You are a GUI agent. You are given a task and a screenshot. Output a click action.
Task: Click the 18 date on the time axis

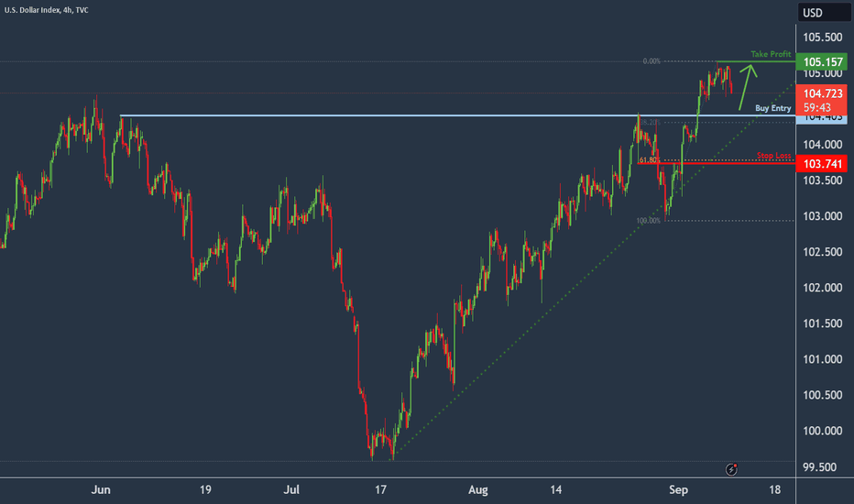click(x=774, y=490)
